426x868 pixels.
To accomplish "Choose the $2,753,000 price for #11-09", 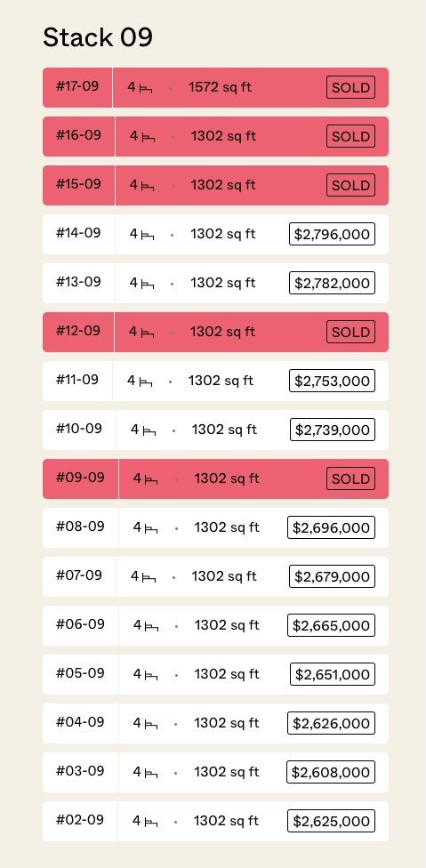I will 332,381.
